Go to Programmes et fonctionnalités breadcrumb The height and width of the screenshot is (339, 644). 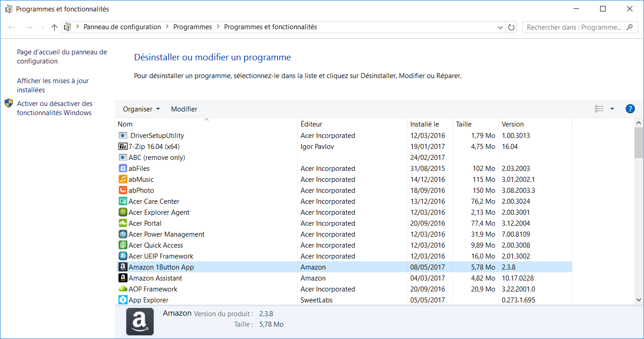point(270,27)
